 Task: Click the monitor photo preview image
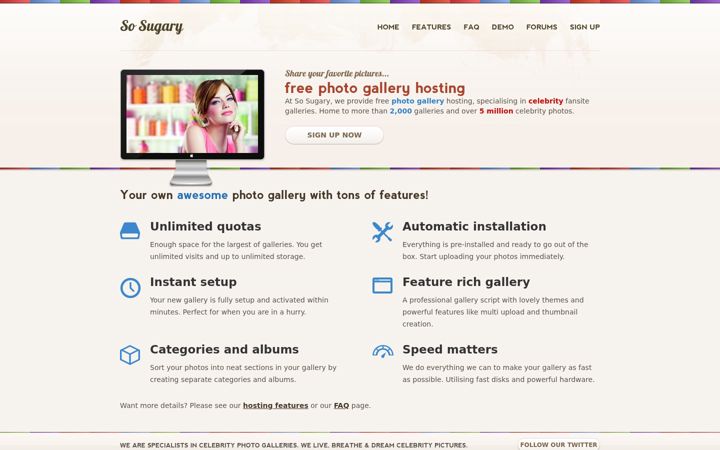click(192, 114)
